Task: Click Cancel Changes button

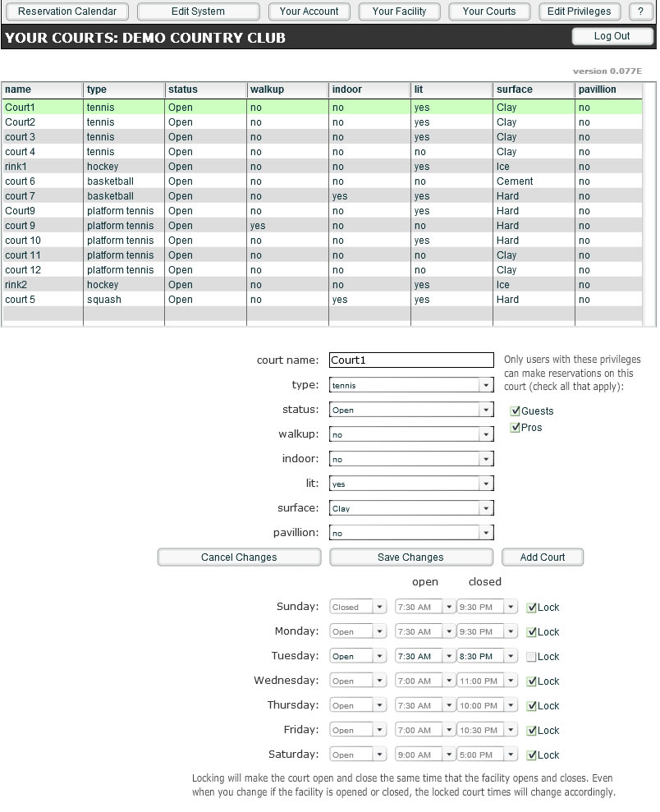Action: point(239,557)
